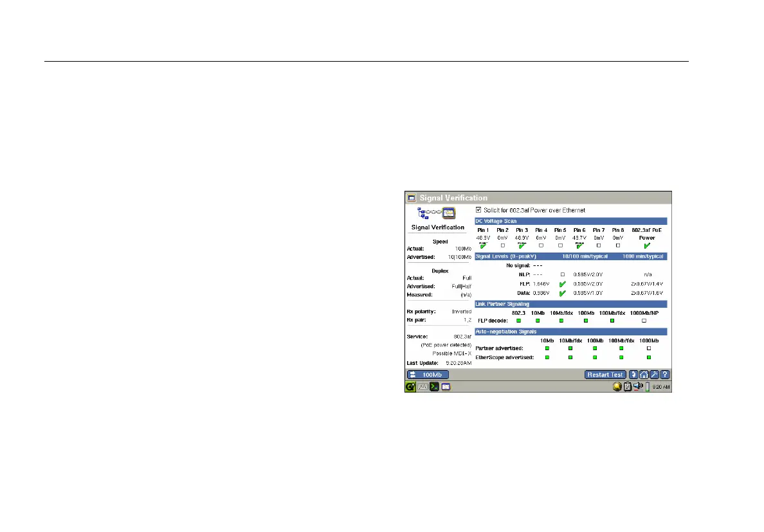Click the NLP signal status box
The width and height of the screenshot is (764, 532).
(x=563, y=274)
